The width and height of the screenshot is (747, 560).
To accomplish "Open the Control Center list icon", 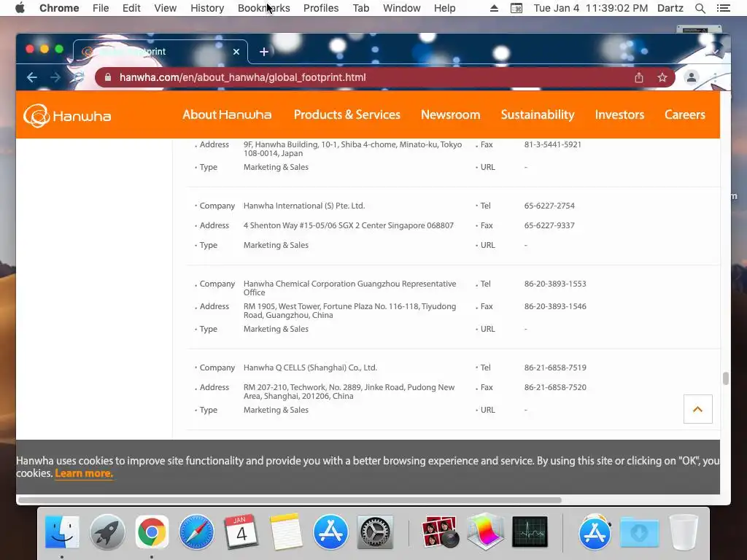I will (723, 8).
